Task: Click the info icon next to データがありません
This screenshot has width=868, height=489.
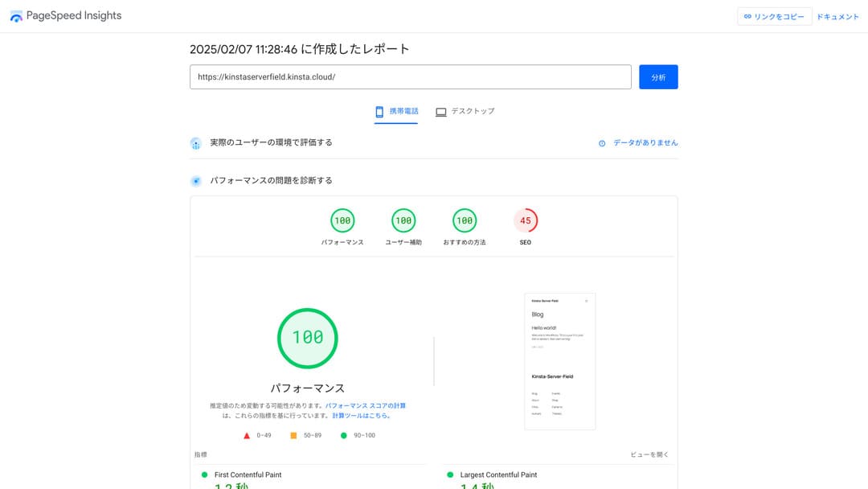Action: click(x=602, y=143)
